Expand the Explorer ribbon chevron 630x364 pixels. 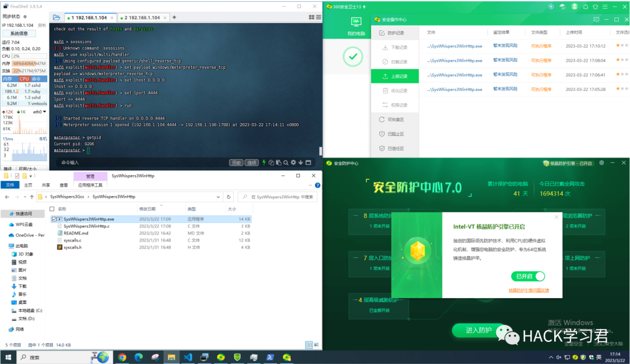(310, 185)
